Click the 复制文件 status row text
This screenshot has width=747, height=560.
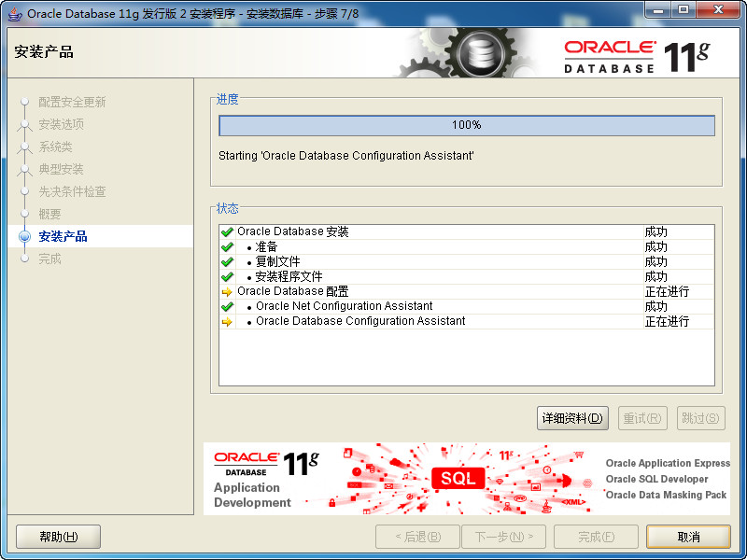tap(277, 261)
